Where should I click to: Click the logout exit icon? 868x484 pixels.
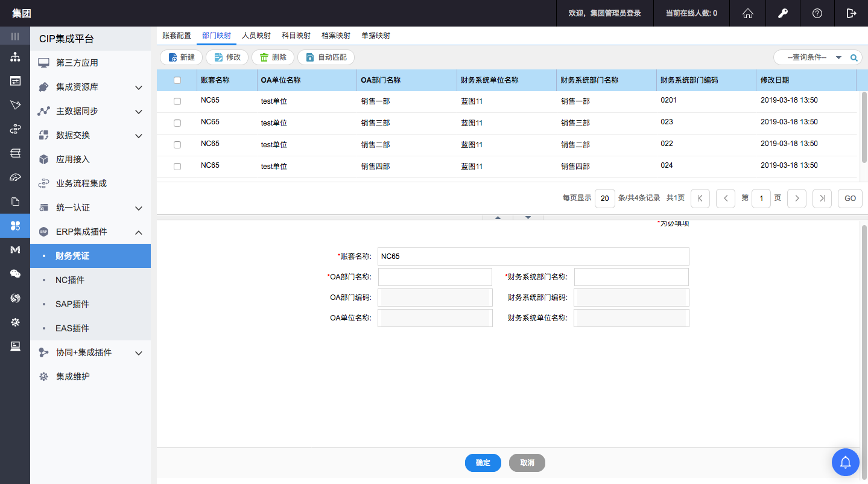[851, 13]
